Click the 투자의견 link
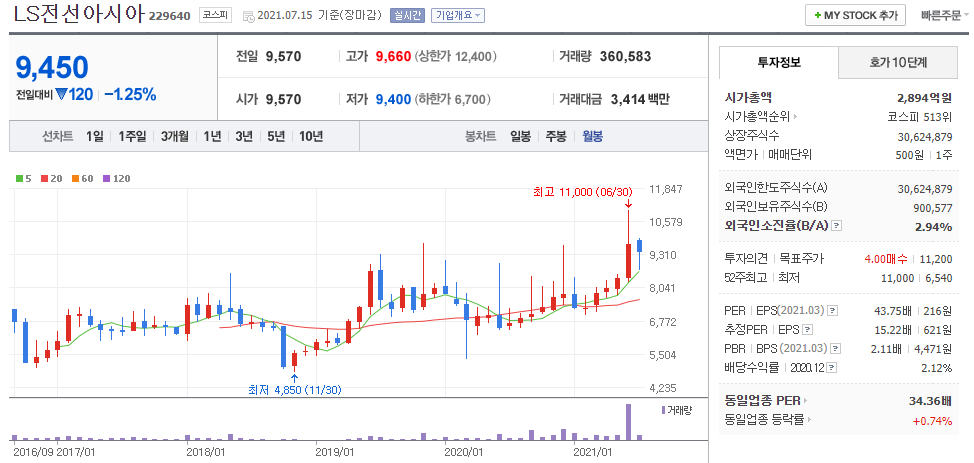The width and height of the screenshot is (974, 463). click(746, 258)
